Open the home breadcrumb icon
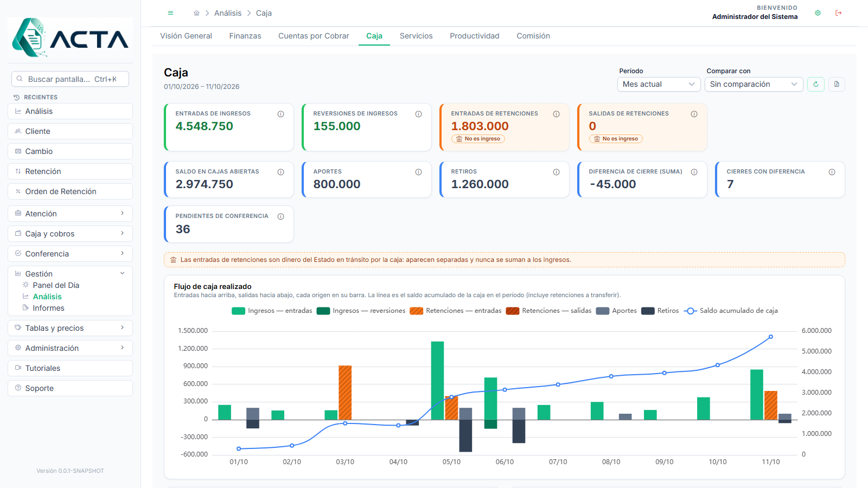This screenshot has width=868, height=488. [196, 13]
